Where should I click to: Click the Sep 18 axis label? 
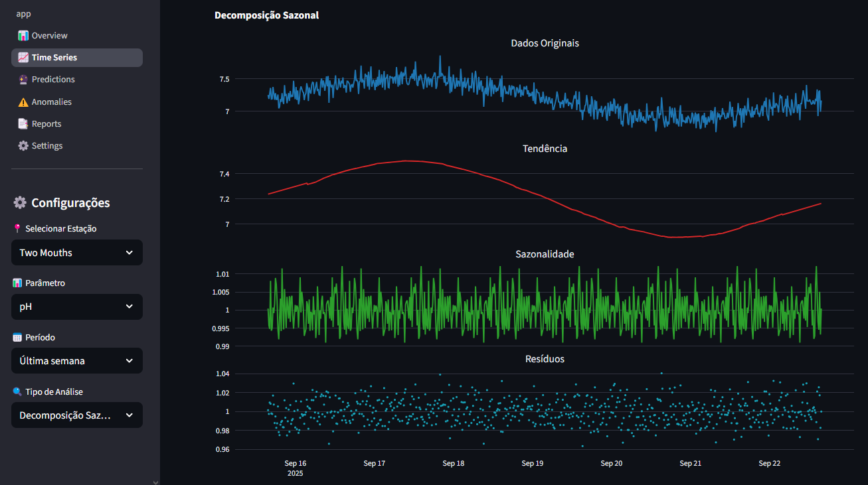click(453, 464)
